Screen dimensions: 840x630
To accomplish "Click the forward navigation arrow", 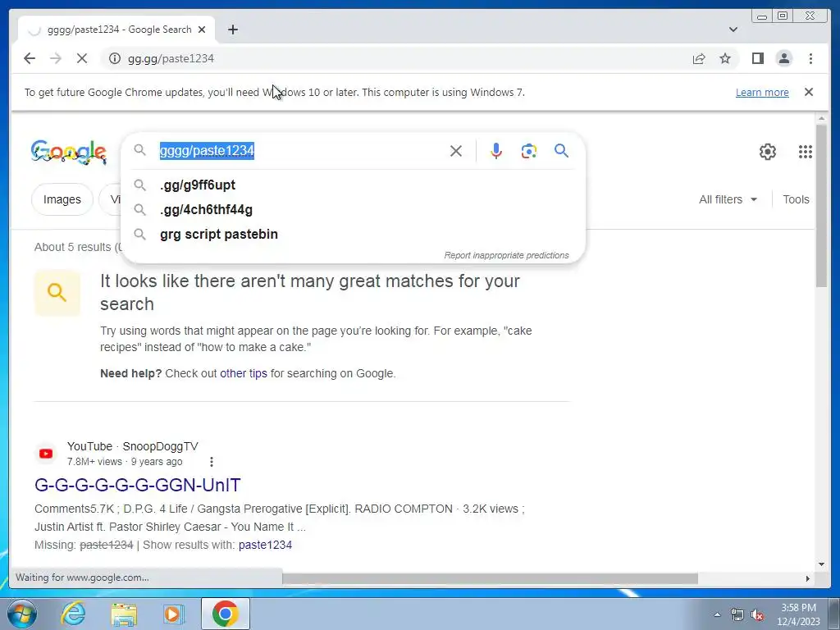I will (56, 58).
